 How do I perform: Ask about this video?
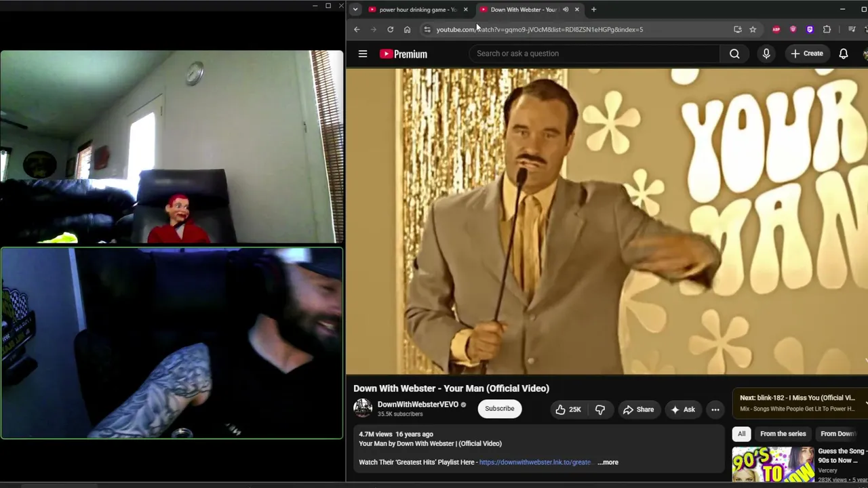point(683,409)
